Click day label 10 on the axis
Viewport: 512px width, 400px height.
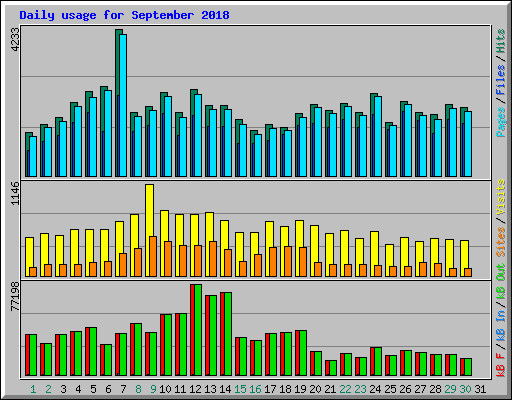click(x=165, y=389)
